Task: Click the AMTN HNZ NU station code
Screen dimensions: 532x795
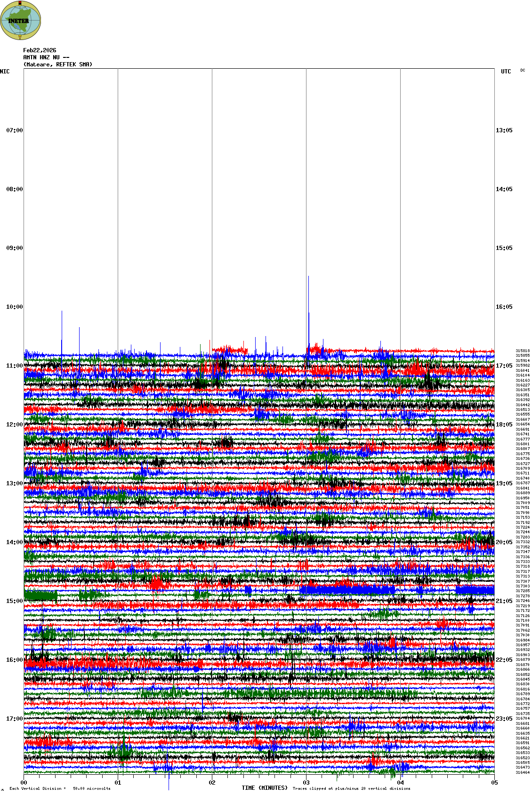Action: (x=46, y=57)
